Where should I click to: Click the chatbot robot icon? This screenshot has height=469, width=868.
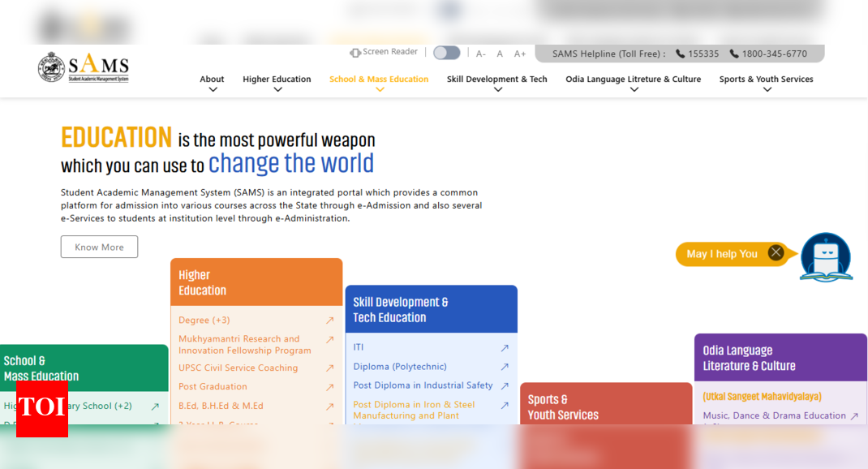point(826,257)
